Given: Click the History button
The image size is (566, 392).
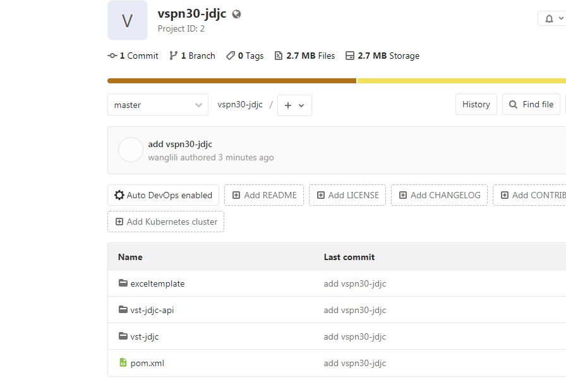Looking at the screenshot, I should (x=476, y=104).
